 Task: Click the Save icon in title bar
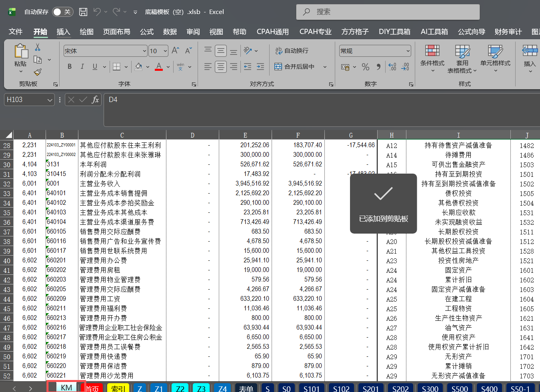83,12
